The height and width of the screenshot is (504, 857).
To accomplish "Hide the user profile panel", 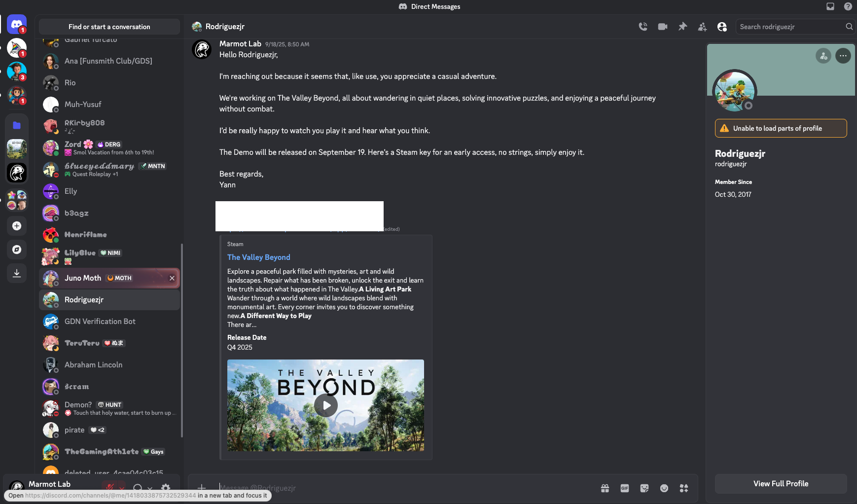I will pos(722,27).
